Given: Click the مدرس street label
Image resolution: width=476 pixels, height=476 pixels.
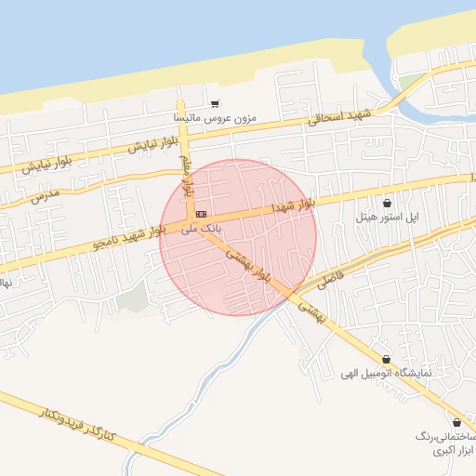Looking at the screenshot, I should 45,196.
